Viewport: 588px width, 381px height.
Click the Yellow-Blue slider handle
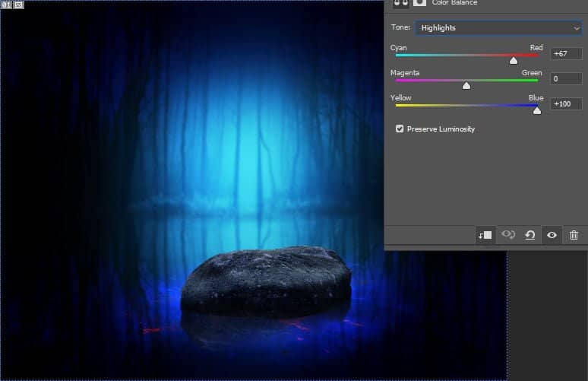pyautogui.click(x=537, y=110)
